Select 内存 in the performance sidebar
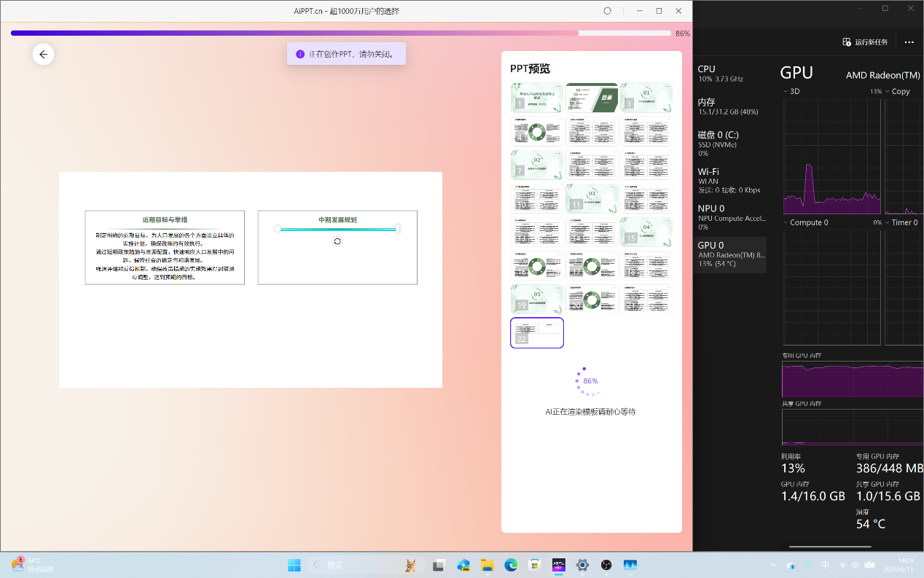 [x=730, y=106]
